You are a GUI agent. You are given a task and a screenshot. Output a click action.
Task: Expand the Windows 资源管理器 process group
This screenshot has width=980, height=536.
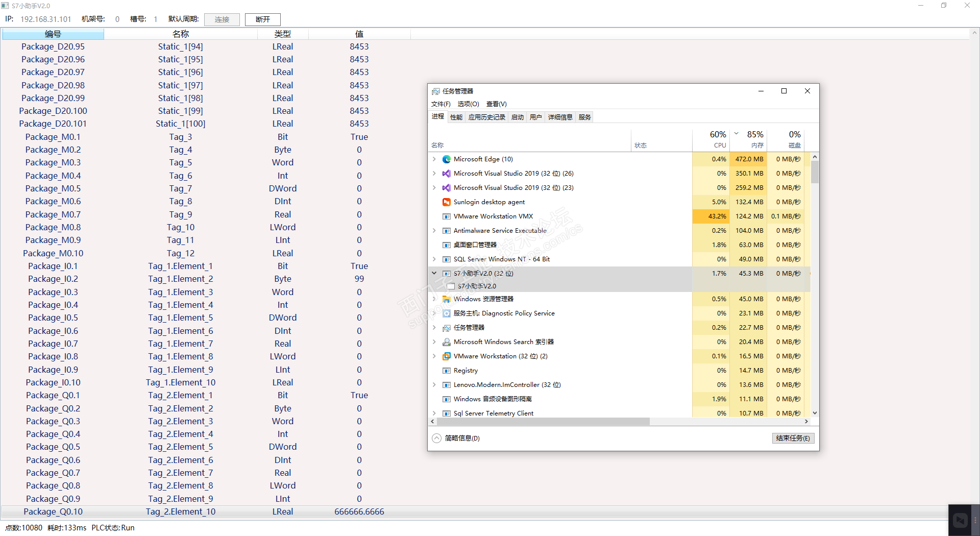pos(434,299)
